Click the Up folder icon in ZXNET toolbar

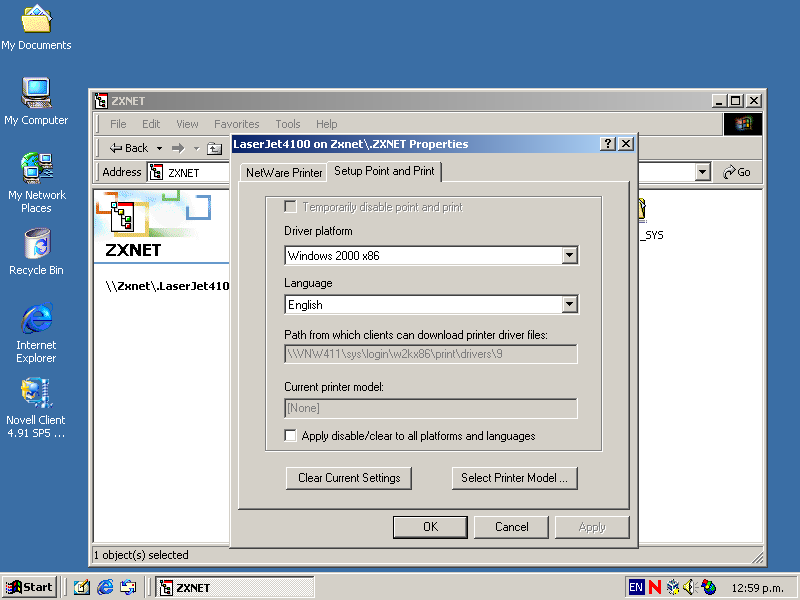[214, 148]
